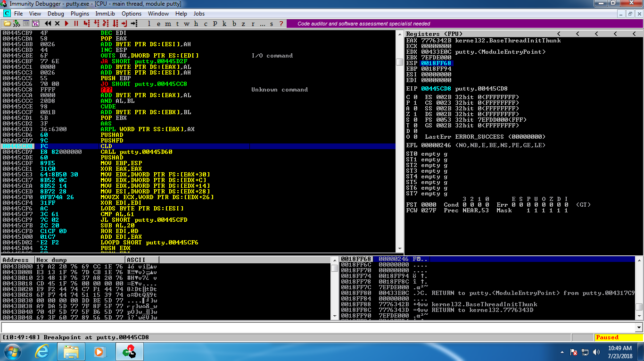
Task: Select the ESP register value 0018FF68
Action: pos(436,63)
